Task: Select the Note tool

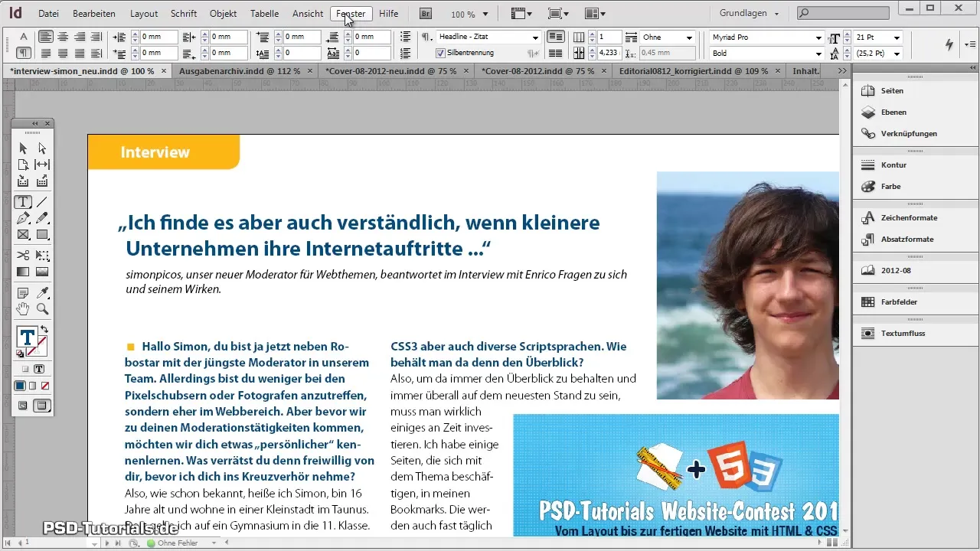Action: (x=23, y=292)
